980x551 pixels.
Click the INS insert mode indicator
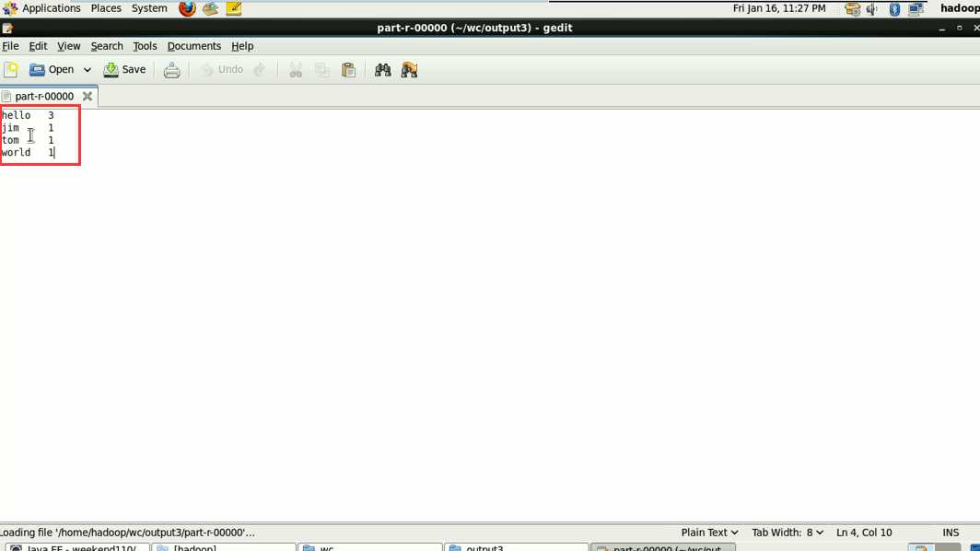951,533
